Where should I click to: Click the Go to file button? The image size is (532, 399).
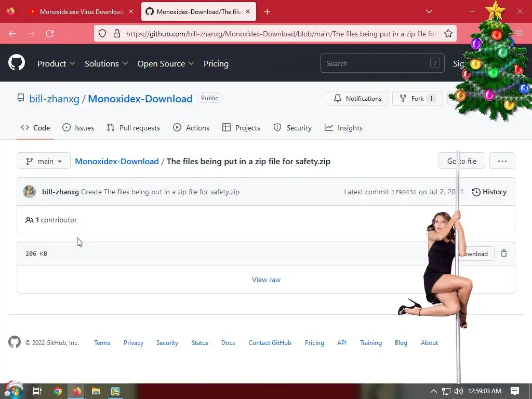(x=461, y=161)
